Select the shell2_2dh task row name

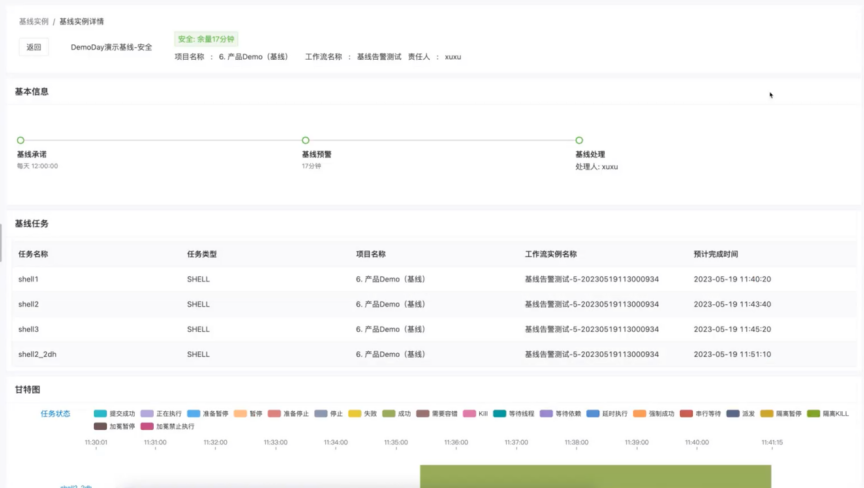point(37,354)
